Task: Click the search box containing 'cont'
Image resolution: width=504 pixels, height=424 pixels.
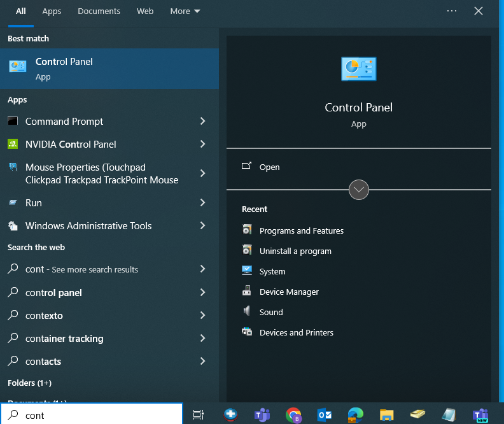Action: tap(92, 415)
